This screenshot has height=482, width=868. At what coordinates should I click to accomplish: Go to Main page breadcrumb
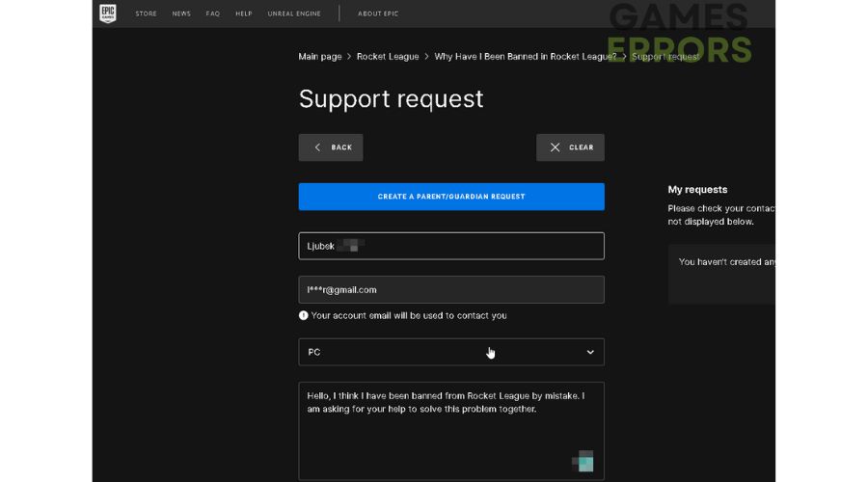click(x=320, y=57)
